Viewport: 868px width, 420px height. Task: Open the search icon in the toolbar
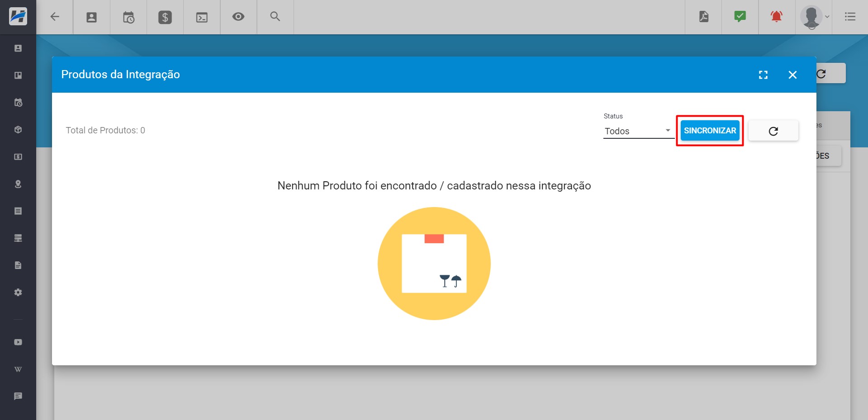click(x=275, y=17)
